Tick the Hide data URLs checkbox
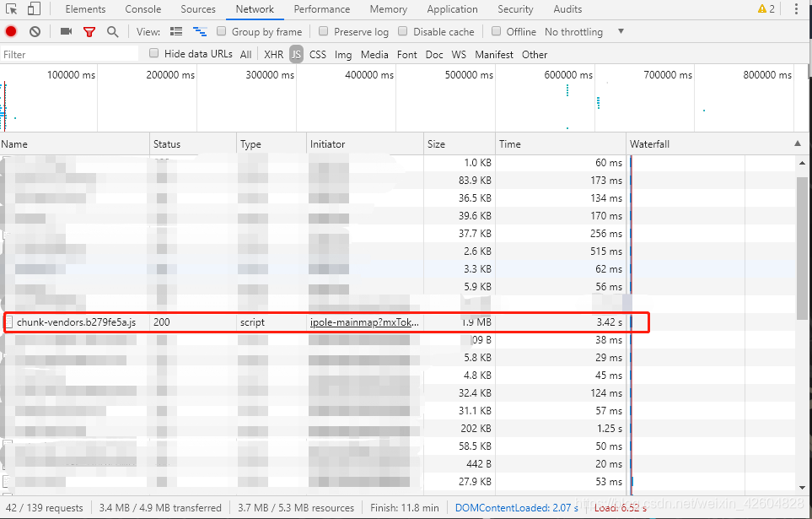This screenshot has width=812, height=519. click(x=153, y=53)
